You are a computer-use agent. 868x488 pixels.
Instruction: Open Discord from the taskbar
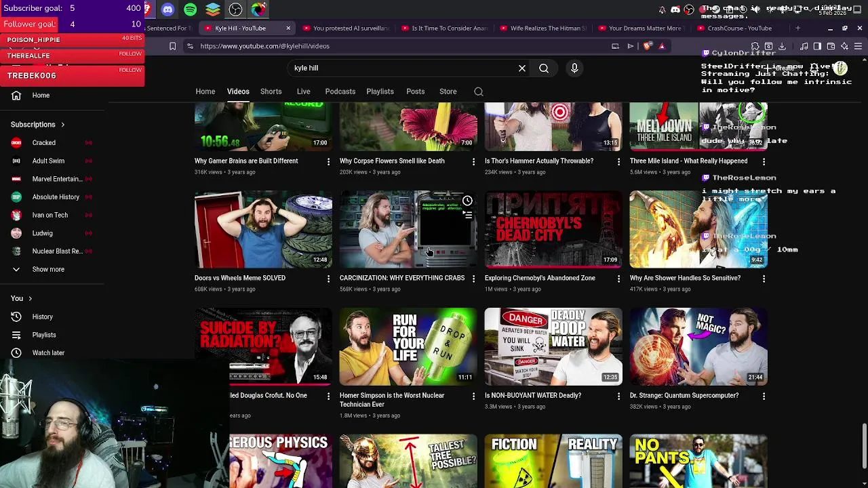167,9
